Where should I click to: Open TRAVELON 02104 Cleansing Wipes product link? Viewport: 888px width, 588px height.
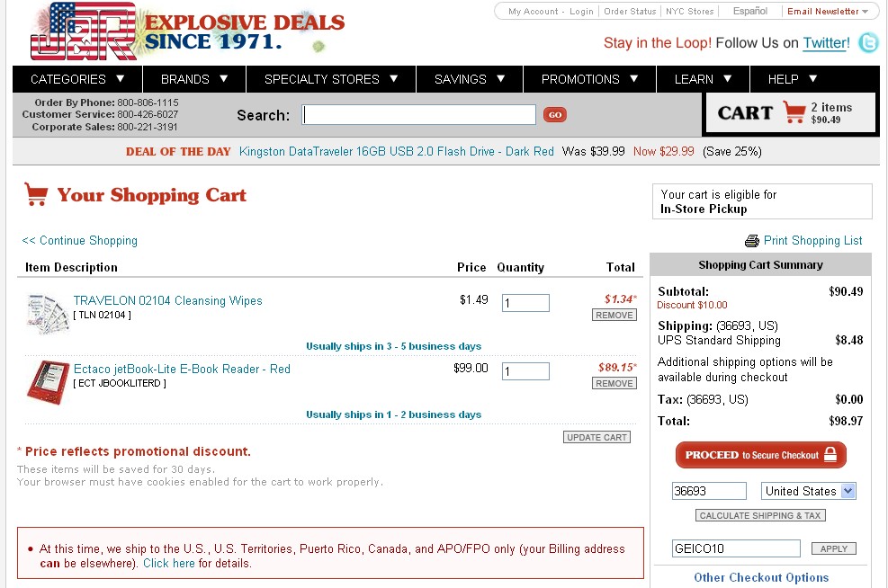pos(167,300)
